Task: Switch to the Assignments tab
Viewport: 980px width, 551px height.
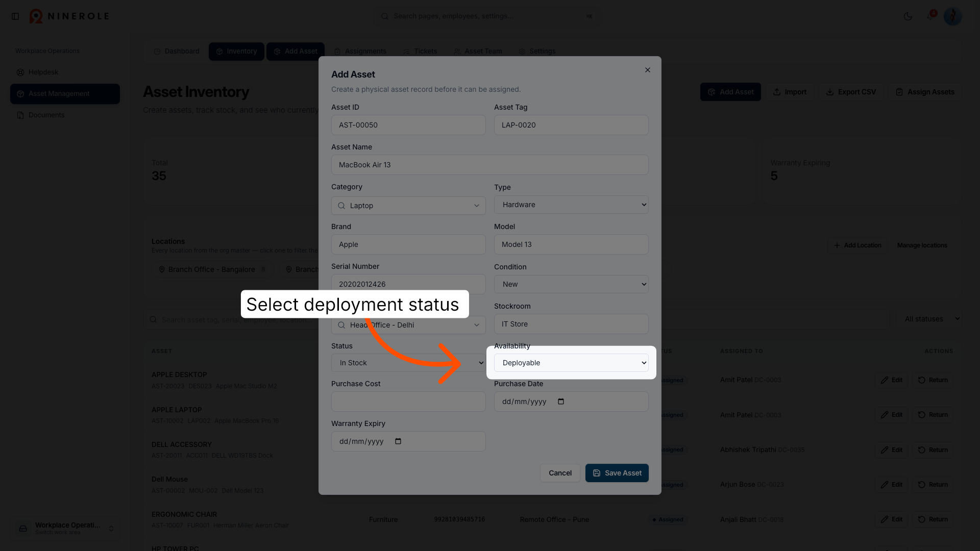Action: pos(360,52)
